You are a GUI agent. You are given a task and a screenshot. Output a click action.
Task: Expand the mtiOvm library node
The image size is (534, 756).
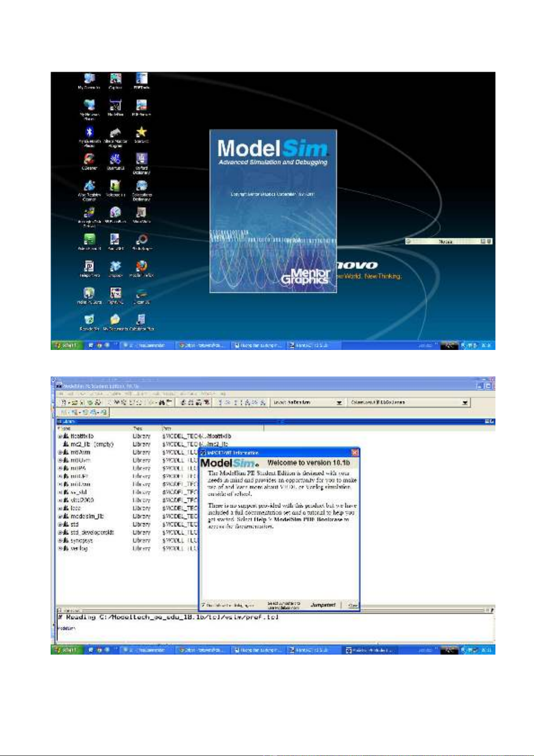(60, 460)
